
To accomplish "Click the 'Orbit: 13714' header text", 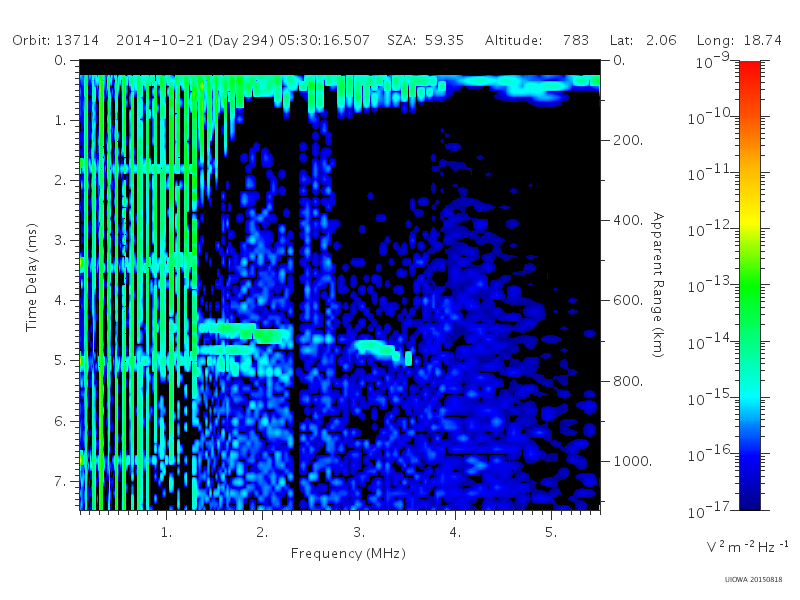I will (56, 40).
